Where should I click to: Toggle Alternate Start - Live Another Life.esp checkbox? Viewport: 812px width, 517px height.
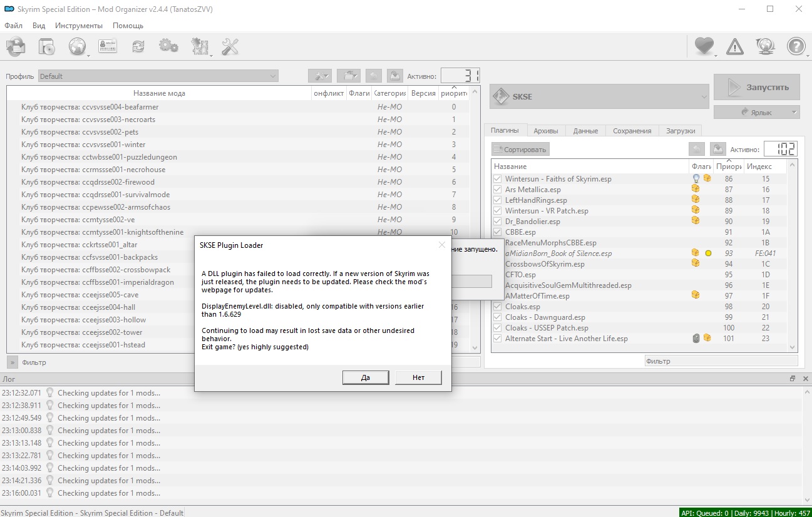coord(498,339)
